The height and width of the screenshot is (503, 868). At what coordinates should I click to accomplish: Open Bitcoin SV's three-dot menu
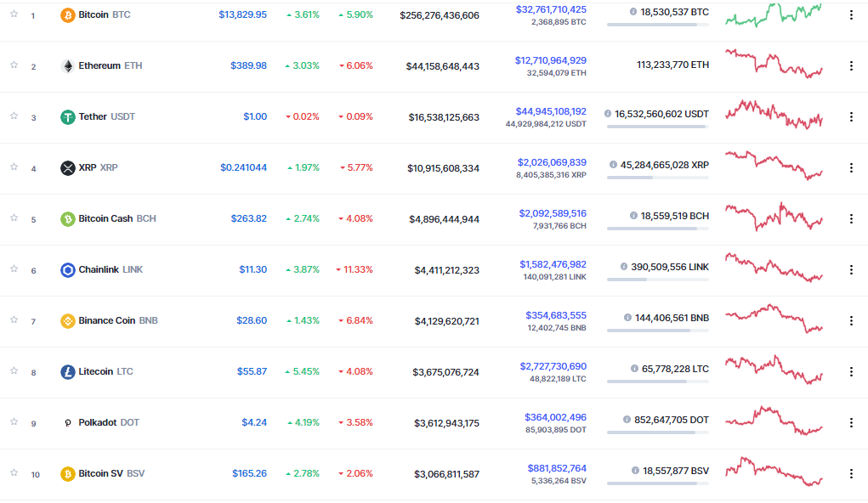pos(851,473)
